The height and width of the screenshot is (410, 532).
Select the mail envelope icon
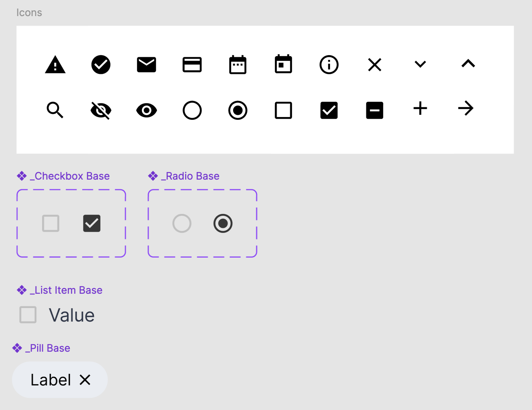point(146,65)
